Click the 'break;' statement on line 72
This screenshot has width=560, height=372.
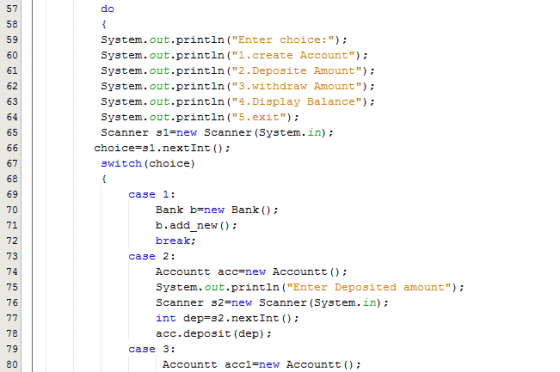tap(176, 241)
